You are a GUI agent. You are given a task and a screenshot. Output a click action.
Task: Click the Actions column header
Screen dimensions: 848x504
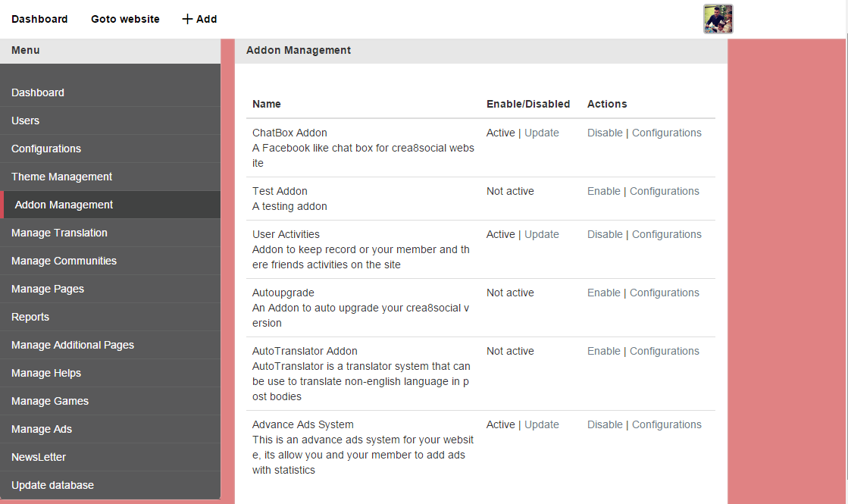[607, 105]
